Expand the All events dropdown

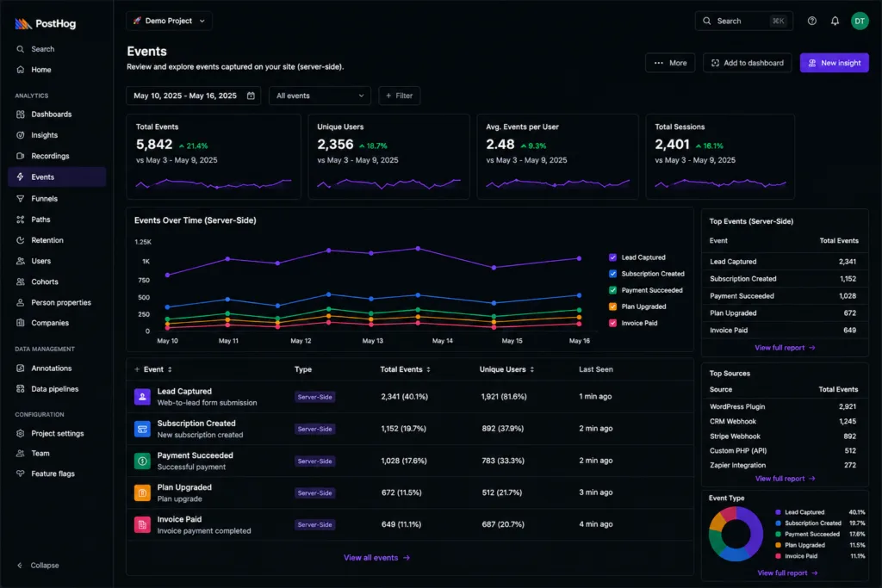click(320, 96)
